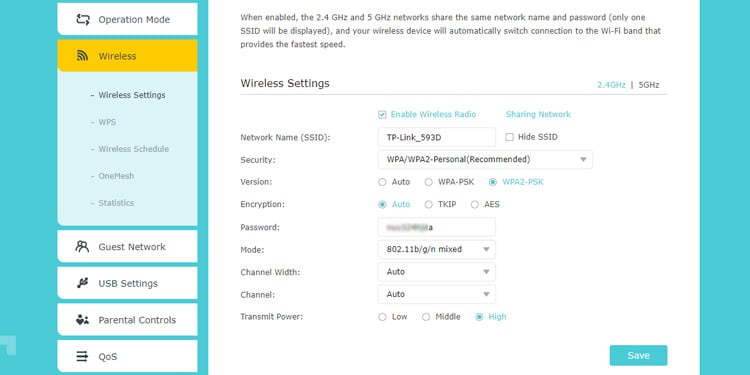Toggle the Enable Wireless Radio checkbox
The width and height of the screenshot is (750, 375).
[382, 115]
